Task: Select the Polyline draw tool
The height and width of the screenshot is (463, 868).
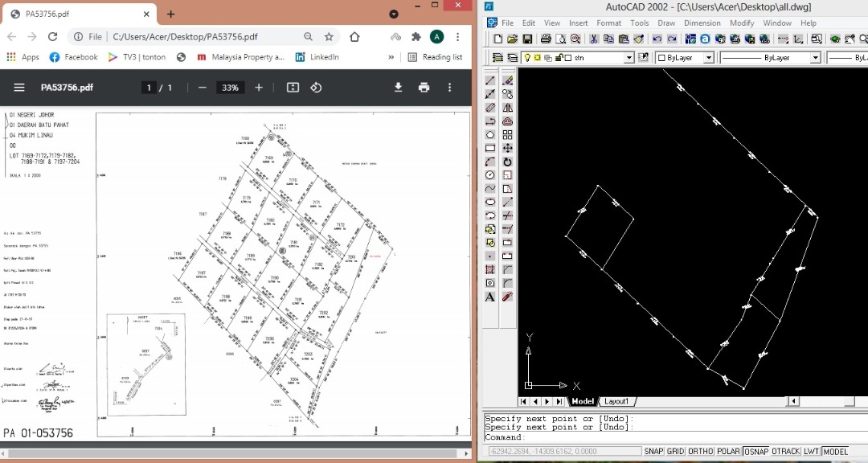Action: pyautogui.click(x=490, y=121)
